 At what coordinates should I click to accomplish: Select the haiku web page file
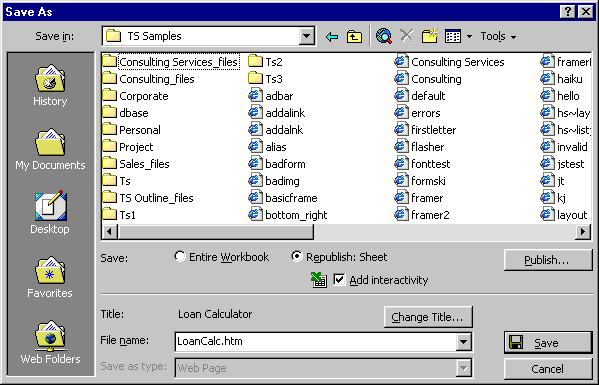[x=562, y=79]
